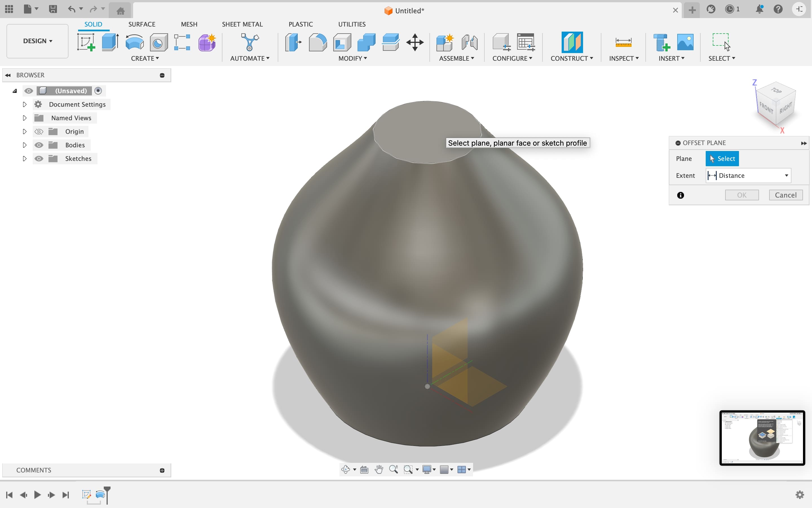Switch to the PLASTIC tab
Image resolution: width=812 pixels, height=508 pixels.
301,24
